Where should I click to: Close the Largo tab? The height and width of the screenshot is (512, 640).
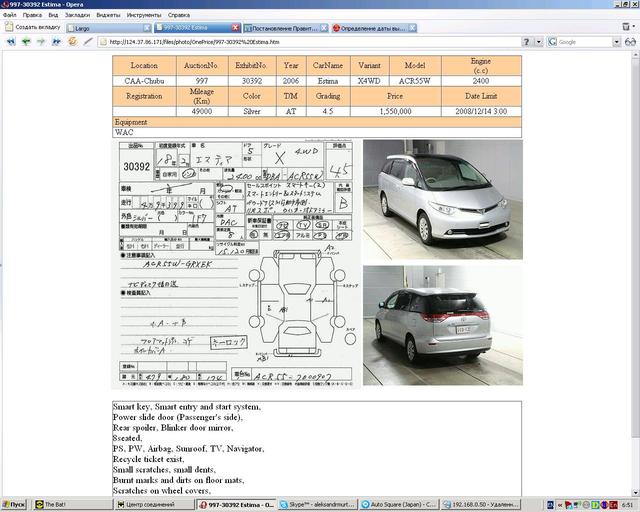coord(147,28)
